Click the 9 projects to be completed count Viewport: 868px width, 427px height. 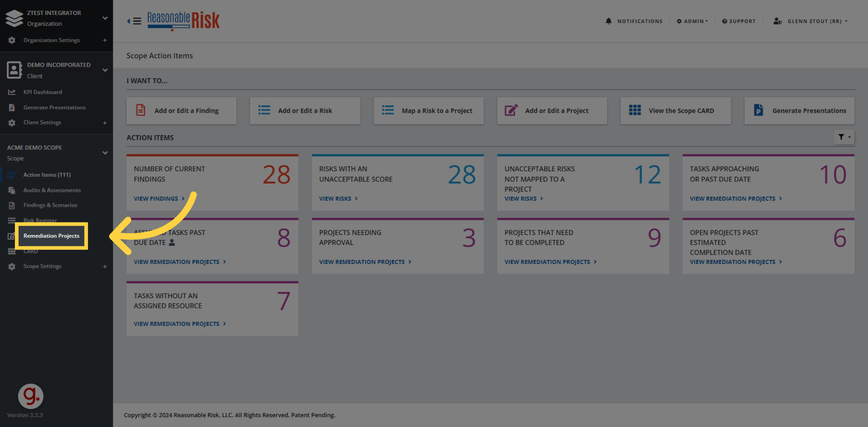[x=654, y=238]
